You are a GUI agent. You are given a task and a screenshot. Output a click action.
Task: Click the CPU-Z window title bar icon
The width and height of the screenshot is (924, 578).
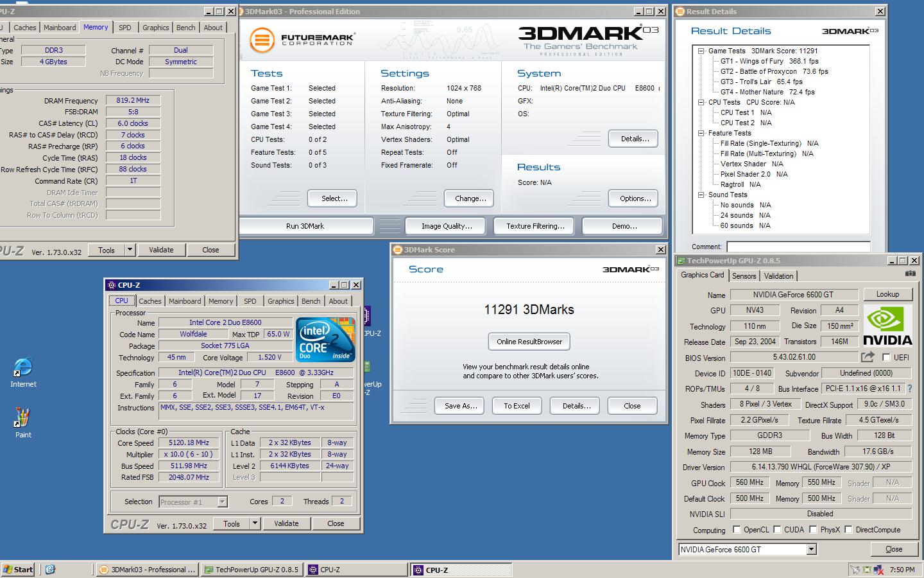111,285
